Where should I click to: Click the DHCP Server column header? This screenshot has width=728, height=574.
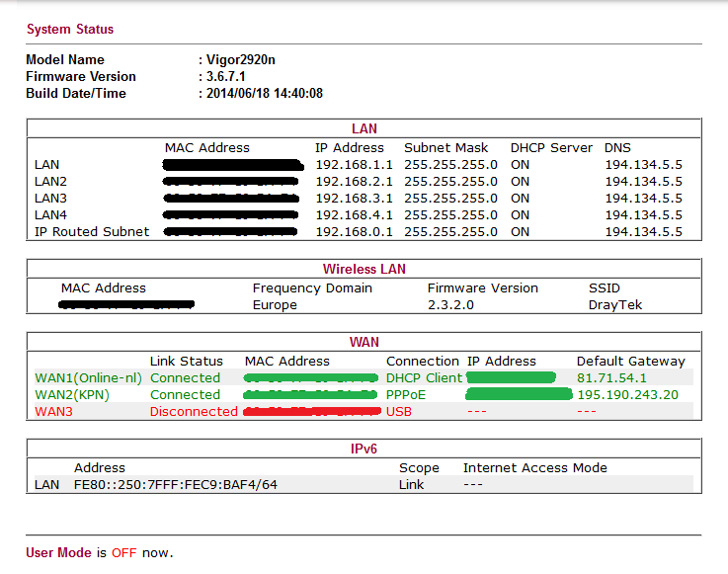pyautogui.click(x=551, y=148)
